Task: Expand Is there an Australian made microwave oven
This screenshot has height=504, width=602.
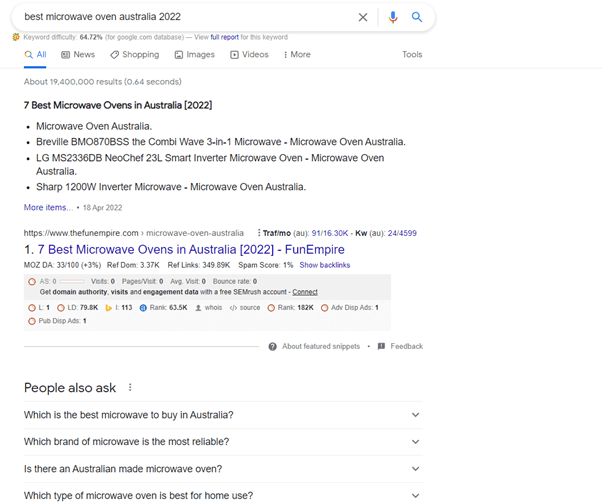Action: (223, 469)
